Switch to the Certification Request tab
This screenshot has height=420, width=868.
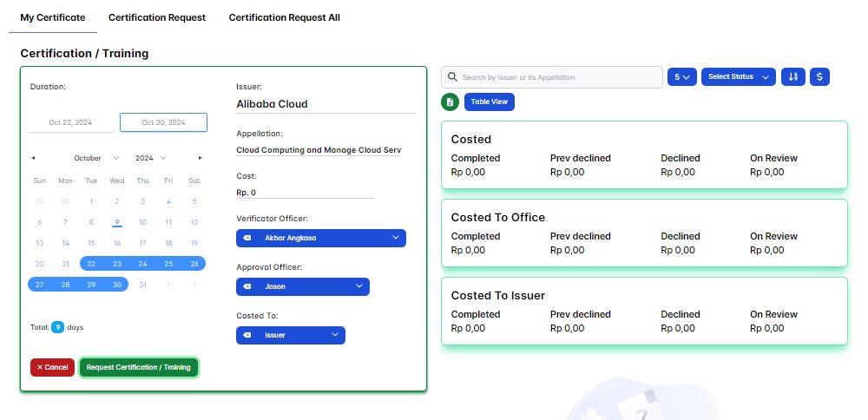click(x=157, y=17)
